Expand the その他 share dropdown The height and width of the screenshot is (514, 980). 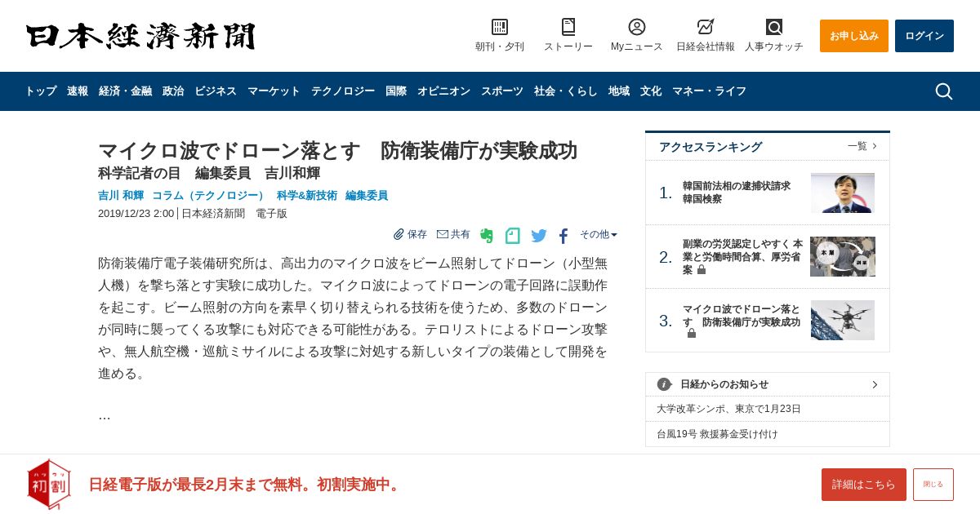click(599, 234)
